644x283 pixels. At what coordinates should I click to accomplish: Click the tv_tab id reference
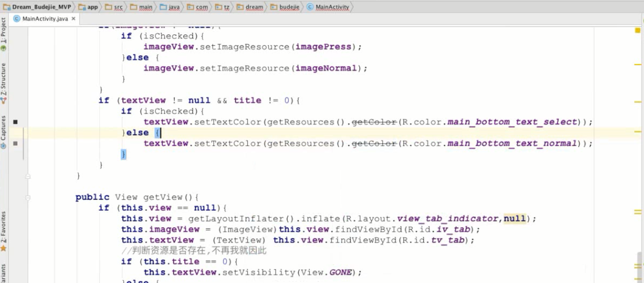tap(448, 240)
